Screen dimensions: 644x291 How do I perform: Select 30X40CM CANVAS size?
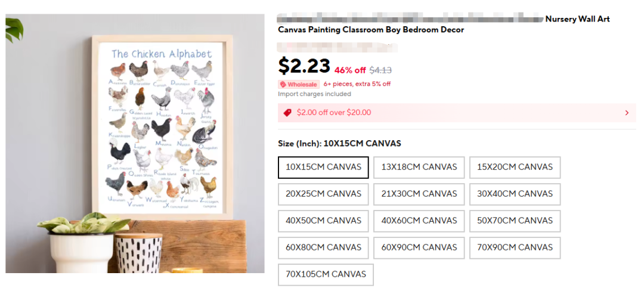coord(515,194)
